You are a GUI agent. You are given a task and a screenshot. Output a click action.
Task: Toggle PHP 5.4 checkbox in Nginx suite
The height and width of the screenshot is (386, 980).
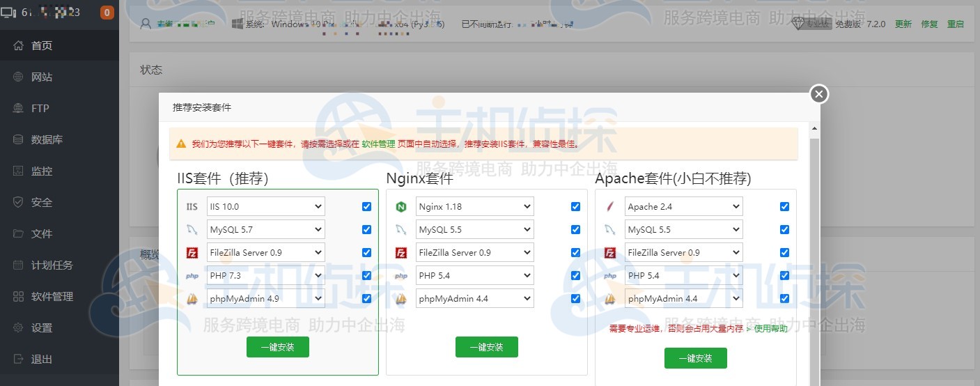(575, 275)
